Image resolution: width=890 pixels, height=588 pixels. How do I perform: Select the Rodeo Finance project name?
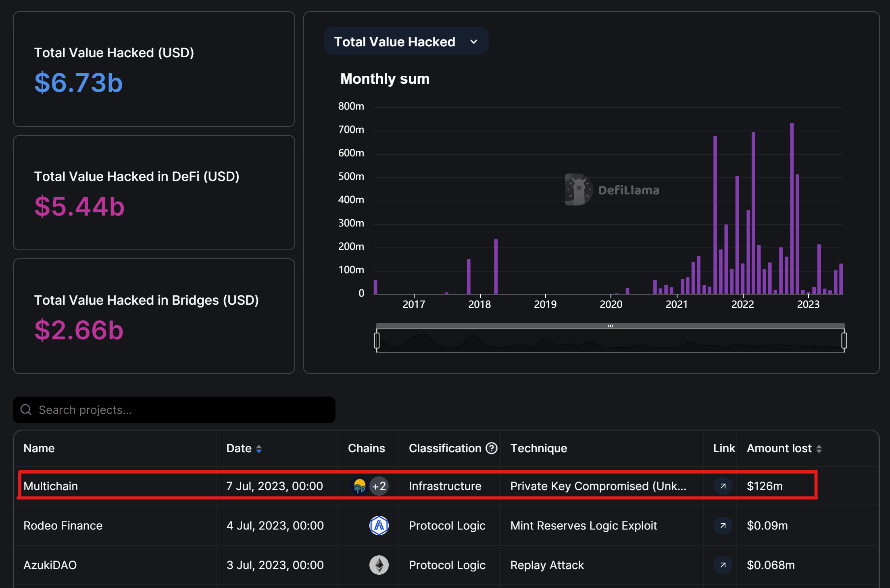(63, 526)
